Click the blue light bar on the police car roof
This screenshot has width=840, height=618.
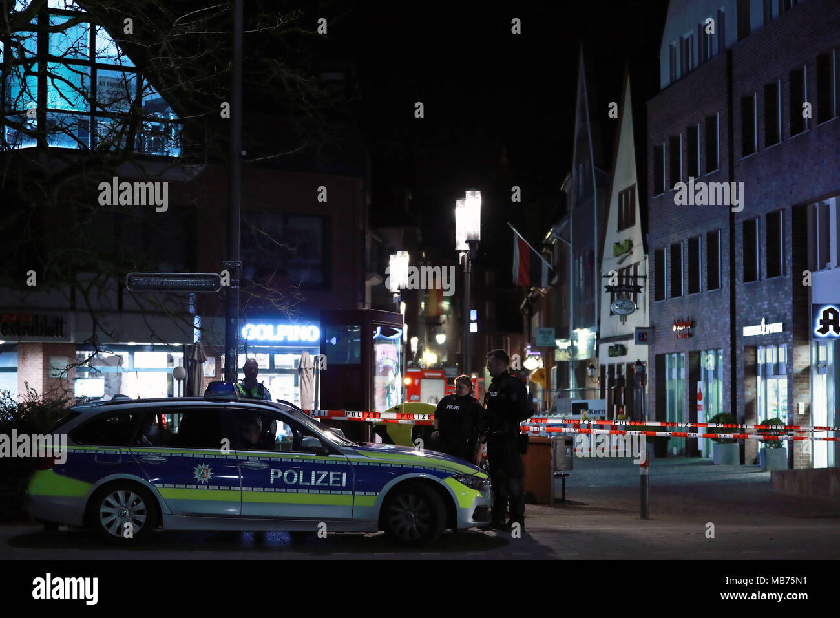pyautogui.click(x=223, y=390)
